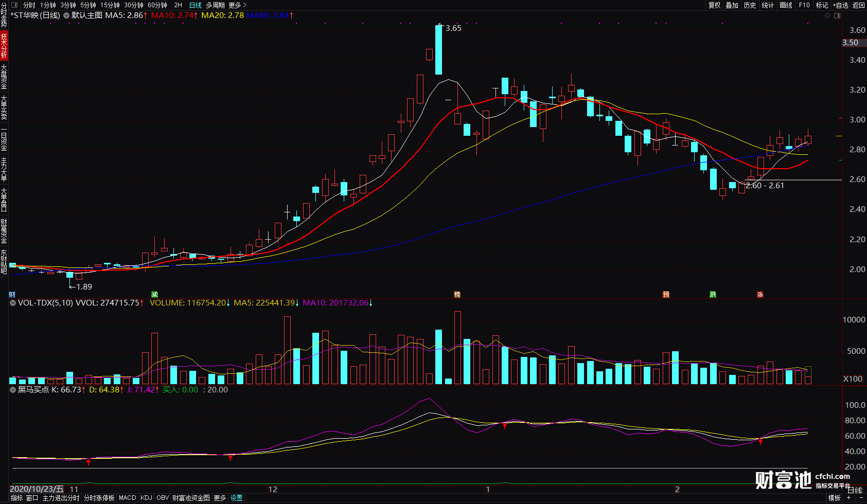
Task: Activate the 画线 drawing tool button
Action: coord(786,5)
